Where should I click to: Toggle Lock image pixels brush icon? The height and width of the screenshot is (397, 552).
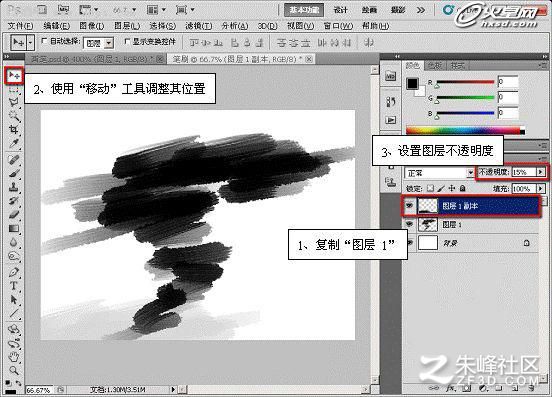441,189
